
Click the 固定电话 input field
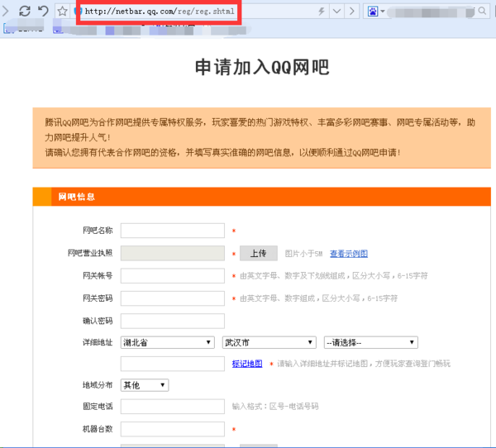coord(173,407)
